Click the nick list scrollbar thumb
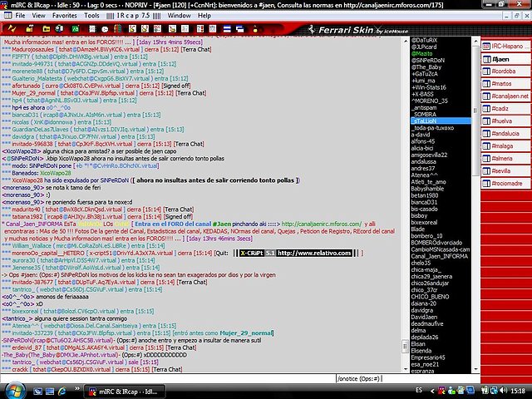 475,111
